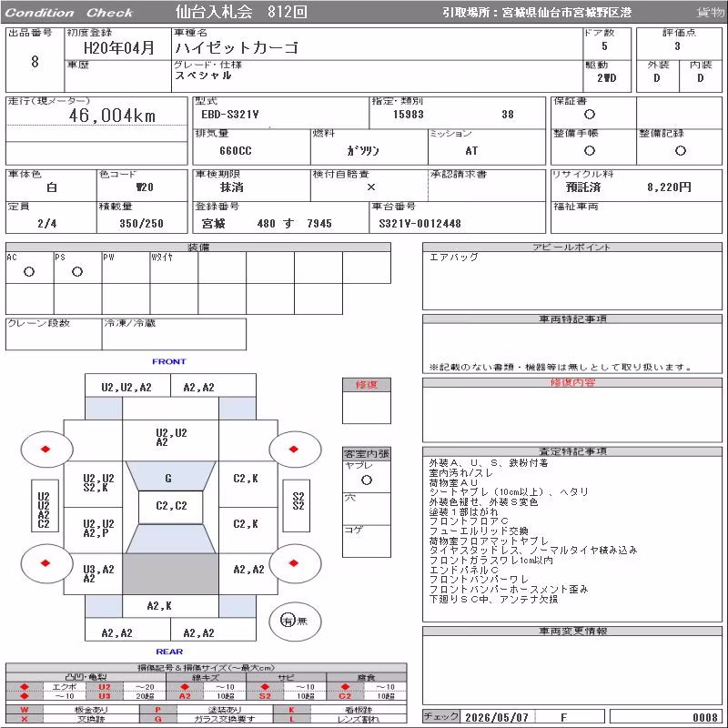Click the rear gate code A2,K

click(x=159, y=605)
